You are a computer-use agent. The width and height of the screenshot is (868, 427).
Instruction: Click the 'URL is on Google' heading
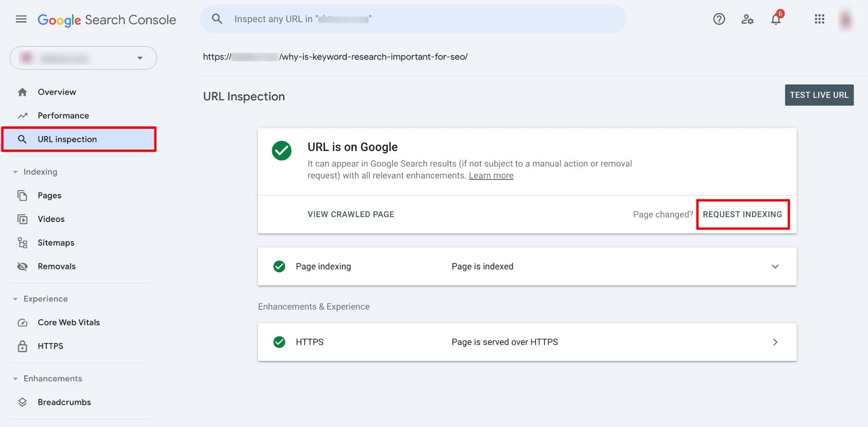353,147
